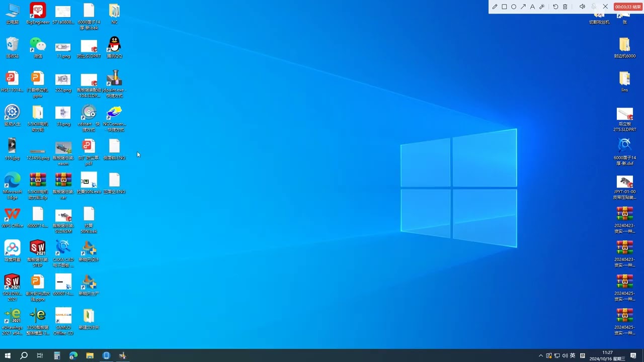Select the 5.5KW电机动力轮.zip archive
The width and height of the screenshot is (644, 362).
[x=38, y=186]
